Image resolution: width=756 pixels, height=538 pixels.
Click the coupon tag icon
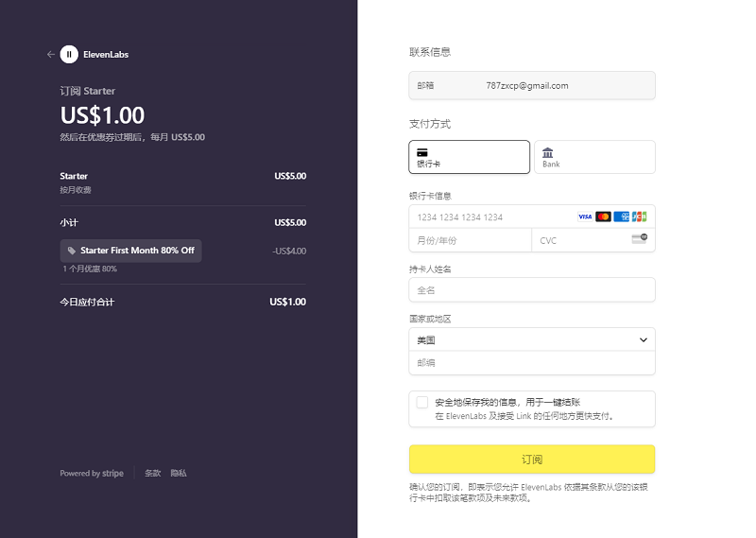(72, 251)
